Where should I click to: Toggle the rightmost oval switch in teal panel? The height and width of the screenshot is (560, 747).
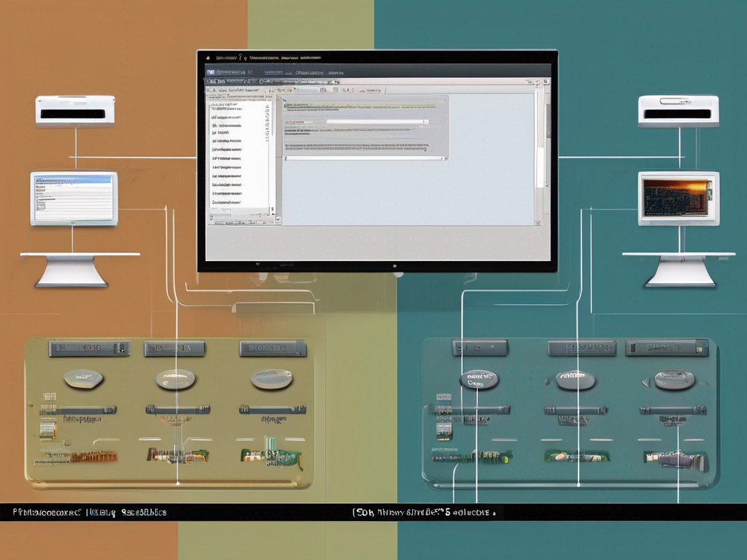coord(674,379)
